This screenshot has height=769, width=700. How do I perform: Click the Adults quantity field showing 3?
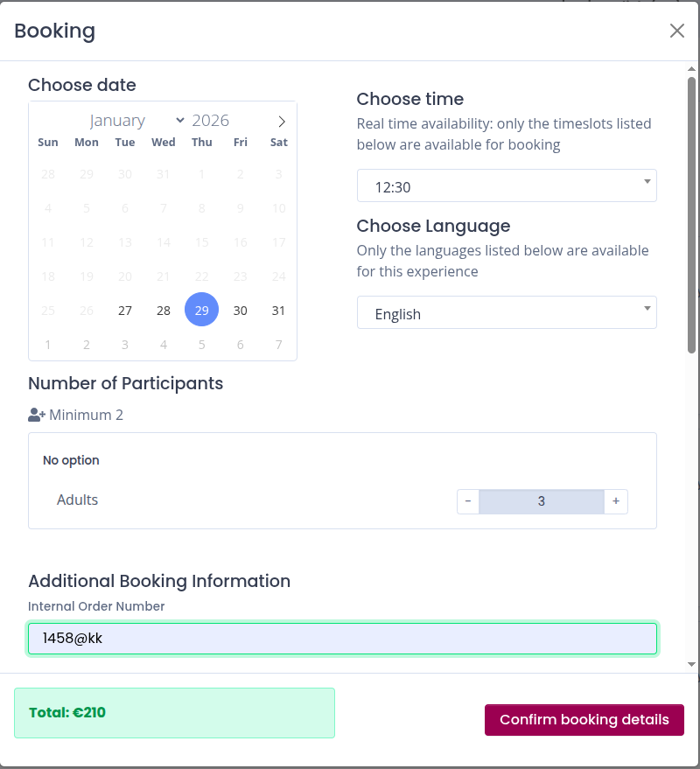point(541,501)
